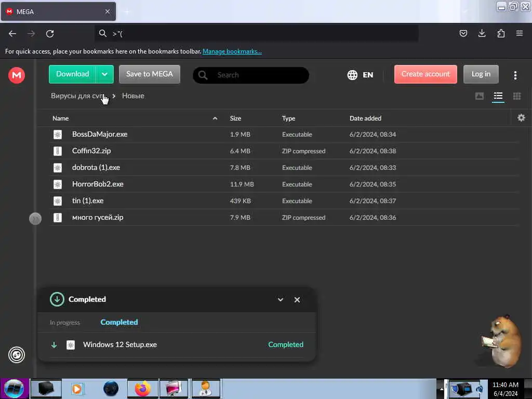Click the browser address bar
The height and width of the screenshot is (399, 532).
[x=257, y=33]
